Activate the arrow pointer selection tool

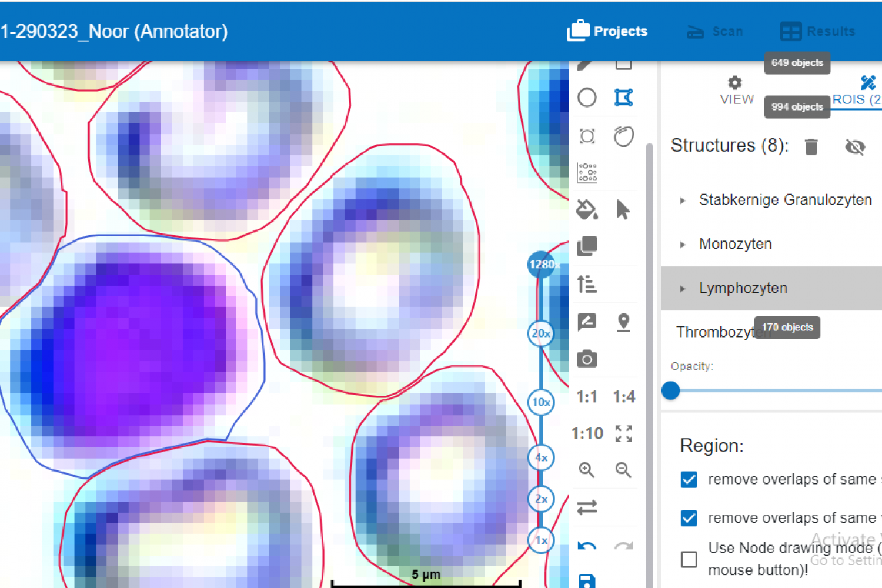pyautogui.click(x=623, y=210)
